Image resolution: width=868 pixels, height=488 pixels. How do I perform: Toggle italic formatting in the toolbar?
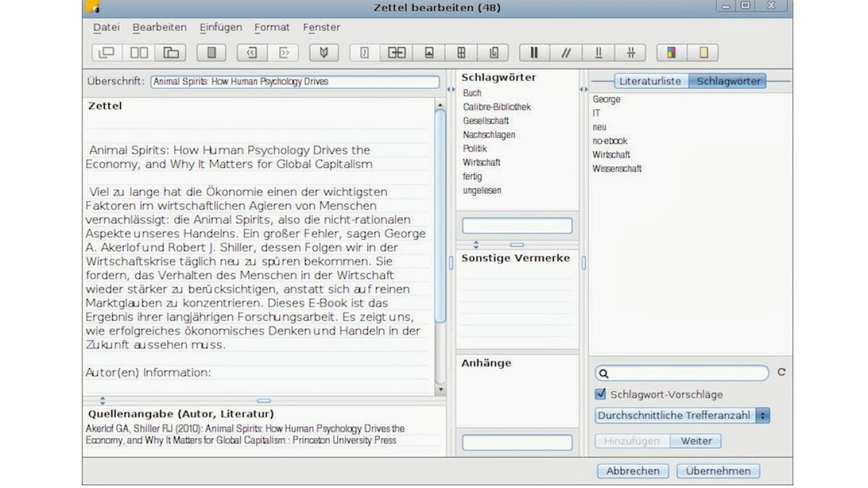tap(566, 52)
